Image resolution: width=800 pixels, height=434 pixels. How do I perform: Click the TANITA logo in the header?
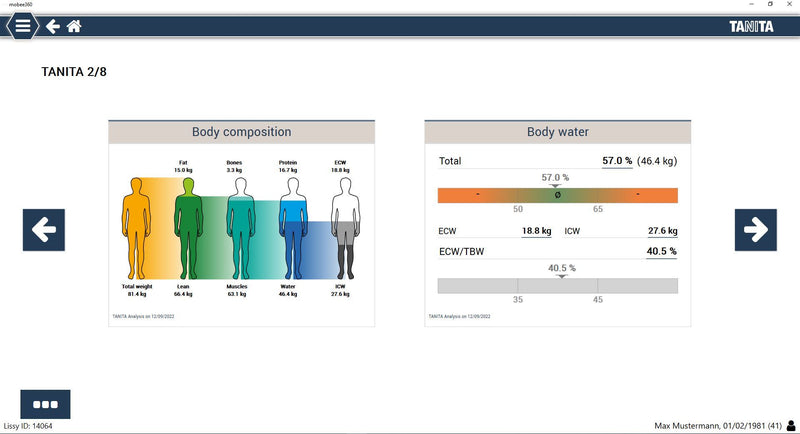750,27
